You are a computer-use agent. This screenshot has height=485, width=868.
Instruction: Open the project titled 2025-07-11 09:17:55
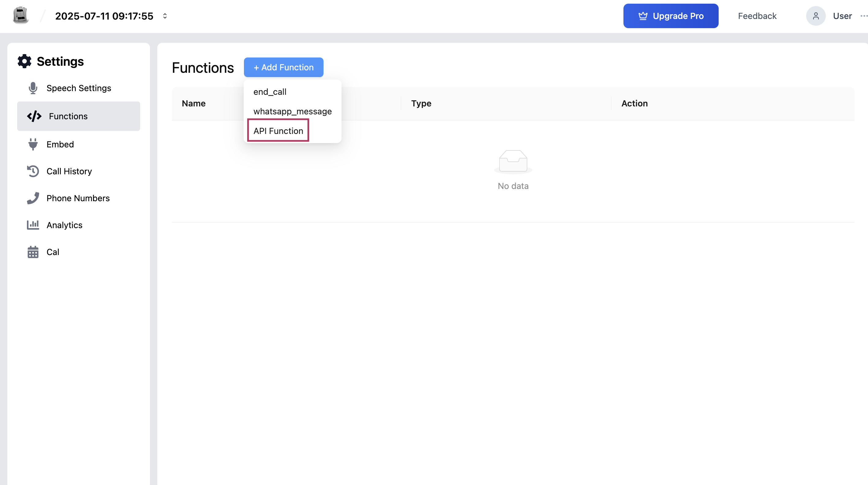coord(104,16)
